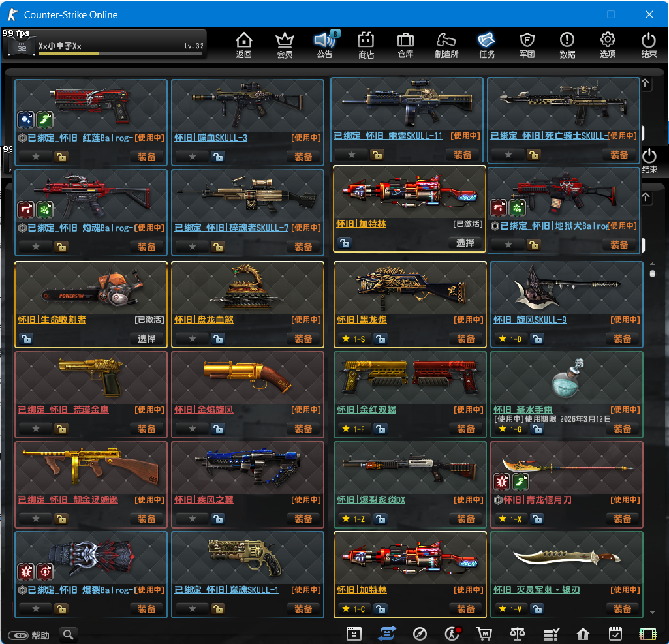Click the scroll down arrow at right edge

click(653, 613)
